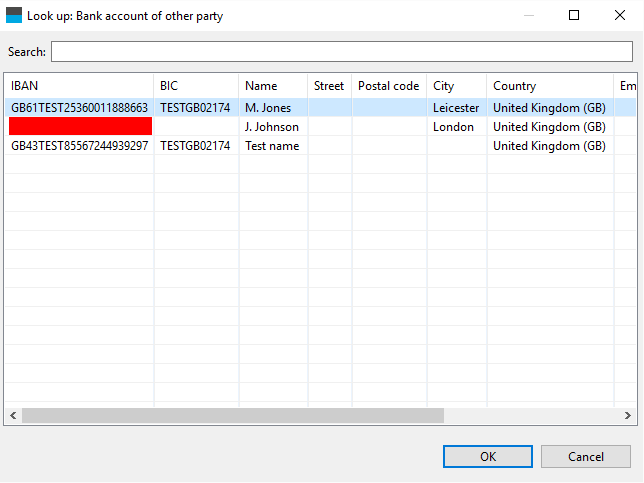The height and width of the screenshot is (483, 644).
Task: Click the Search input field
Action: pyautogui.click(x=342, y=52)
